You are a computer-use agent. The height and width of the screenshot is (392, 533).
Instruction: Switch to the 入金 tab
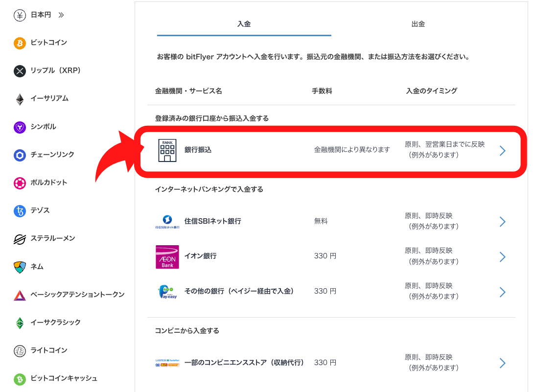coord(244,24)
